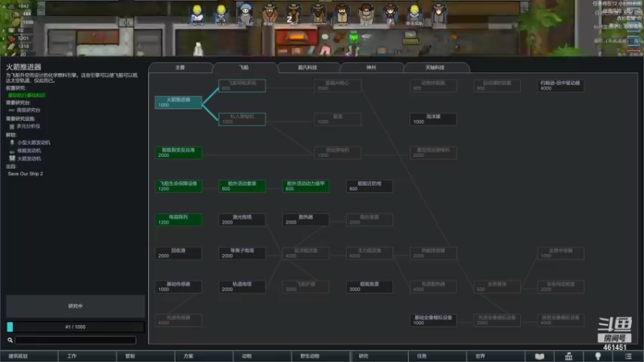
Task: Open the 管制 menu in bottom bar
Action: pyautogui.click(x=145, y=356)
